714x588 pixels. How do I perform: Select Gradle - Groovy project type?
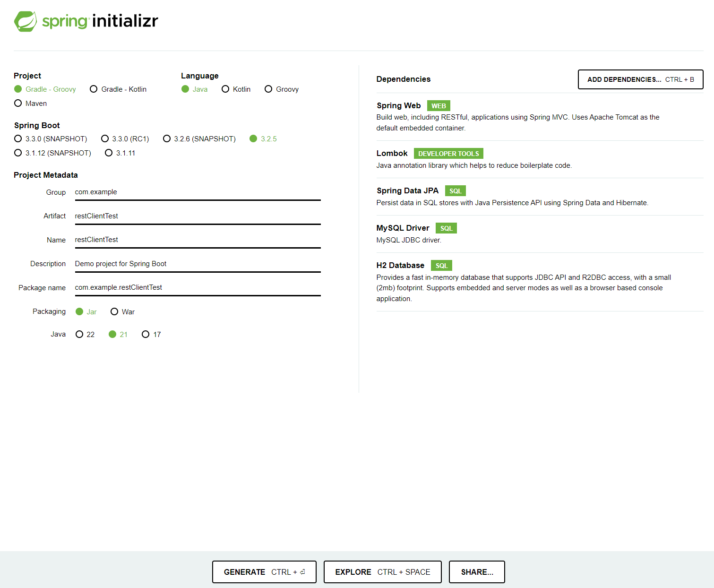(x=45, y=89)
